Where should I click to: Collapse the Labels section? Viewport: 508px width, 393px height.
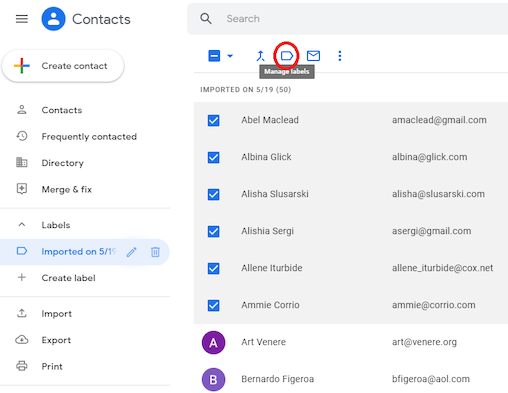[x=22, y=225]
